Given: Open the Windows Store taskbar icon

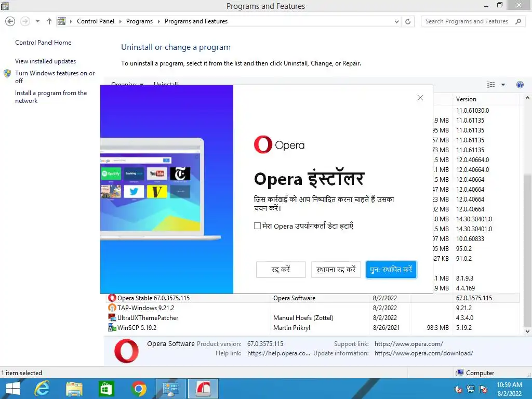Looking at the screenshot, I should pyautogui.click(x=106, y=389).
